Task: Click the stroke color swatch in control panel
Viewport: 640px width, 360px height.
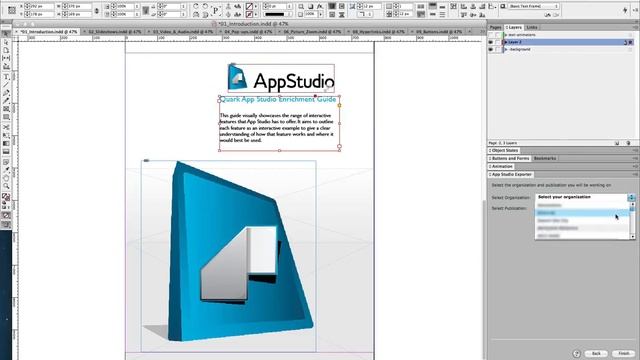Action: tap(249, 14)
